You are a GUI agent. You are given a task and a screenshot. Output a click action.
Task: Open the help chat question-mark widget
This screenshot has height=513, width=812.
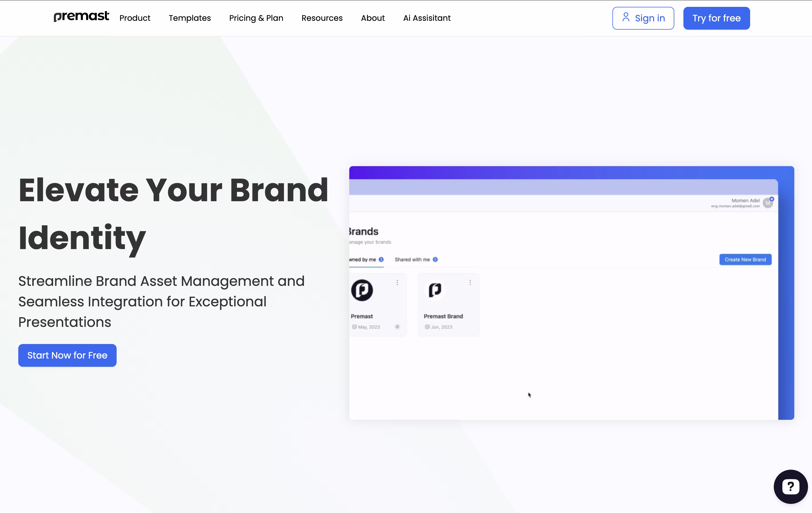(x=791, y=487)
